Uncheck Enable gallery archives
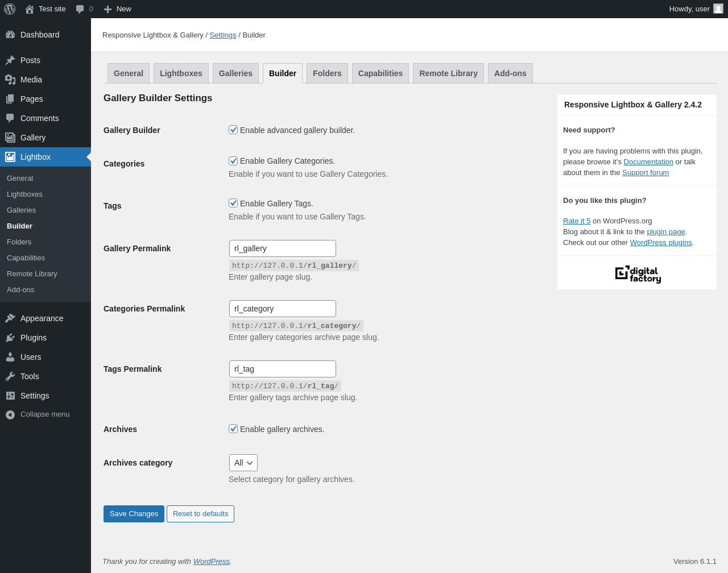This screenshot has height=573, width=728. (x=233, y=429)
